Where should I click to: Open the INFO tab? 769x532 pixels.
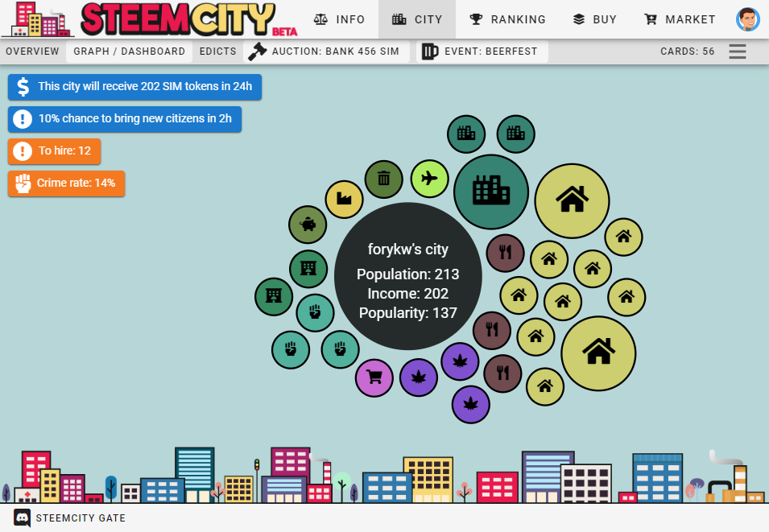pyautogui.click(x=339, y=19)
